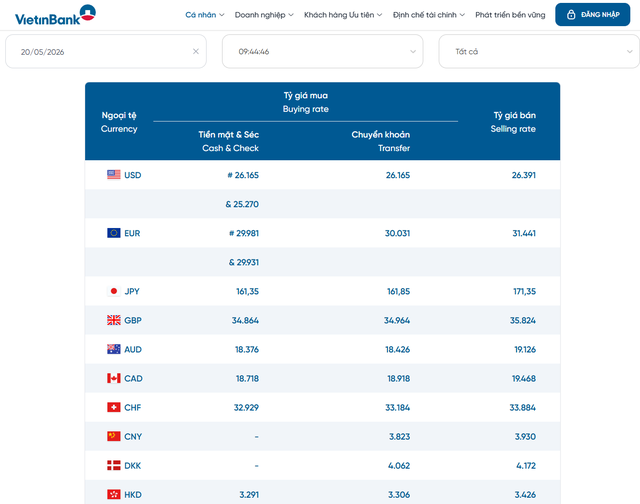Select the USD cash rate & 25.270
Image resolution: width=640 pixels, height=504 pixels.
242,204
